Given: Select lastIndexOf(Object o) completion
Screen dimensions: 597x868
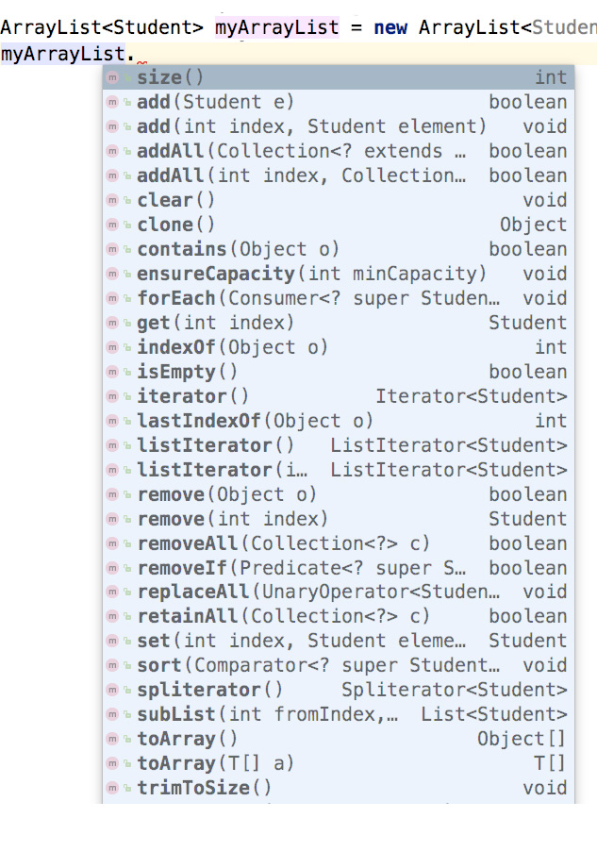Looking at the screenshot, I should 255,421.
